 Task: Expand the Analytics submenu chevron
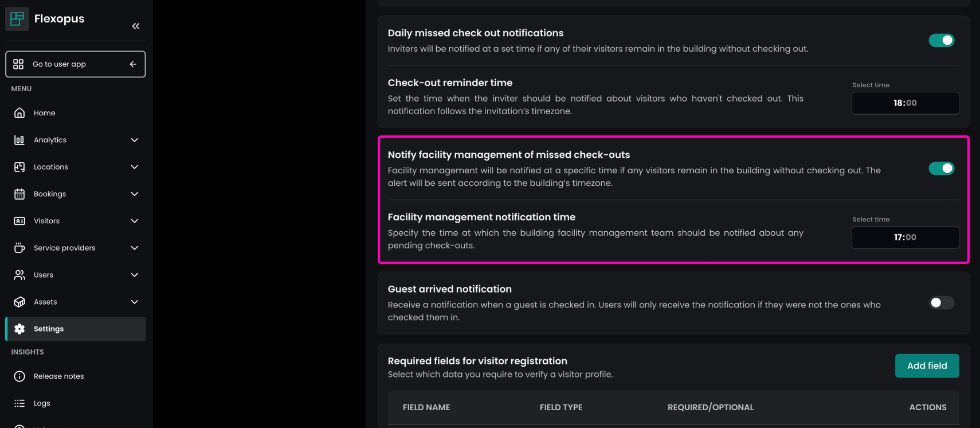[135, 140]
